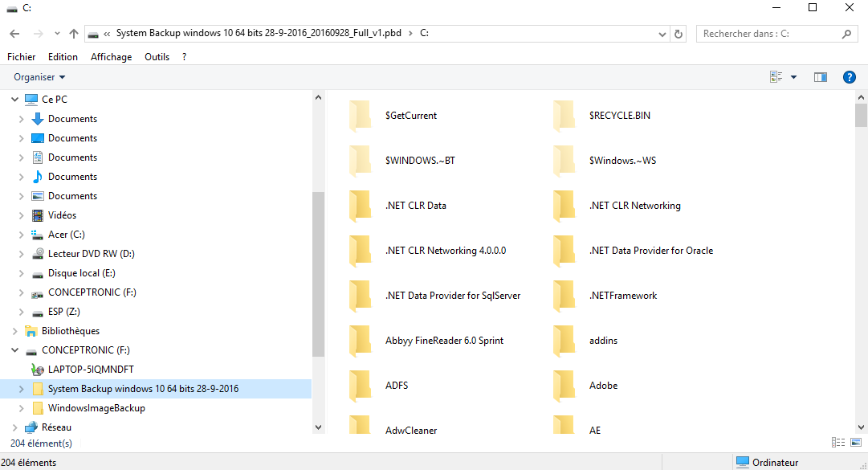Open the Edition menu

(x=63, y=57)
